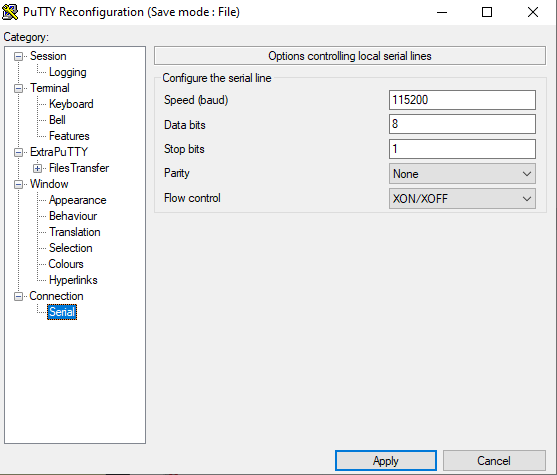The height and width of the screenshot is (475, 557).
Task: Open the Selection category
Action: point(70,248)
